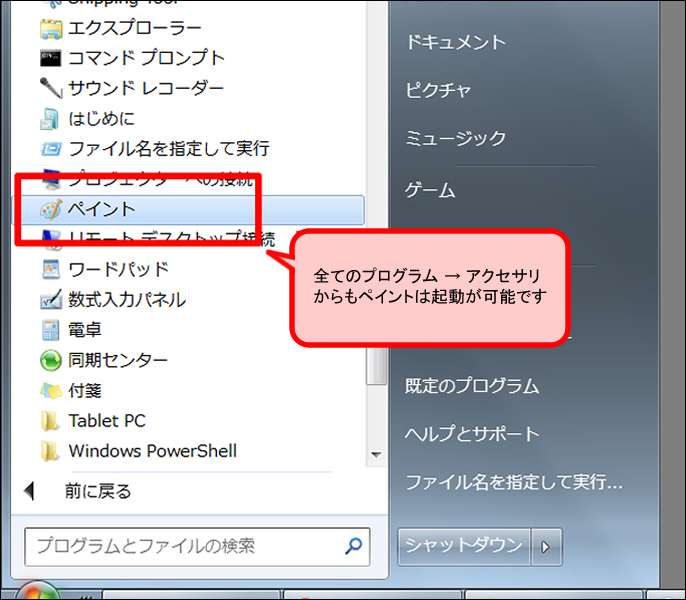Click the ペイント palette icon
Screen dimensions: 686x600
pos(50,210)
